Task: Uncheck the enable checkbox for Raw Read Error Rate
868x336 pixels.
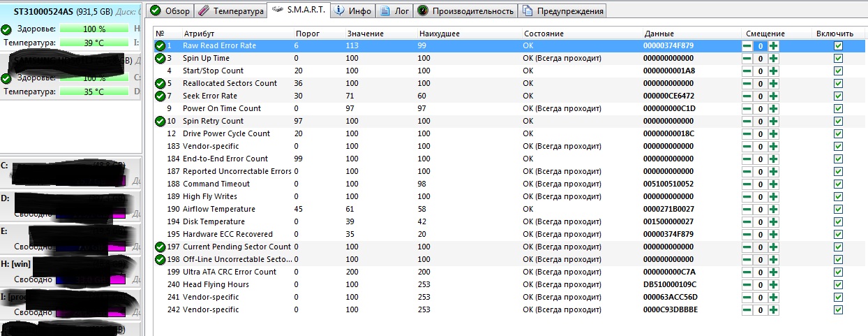Action: click(x=838, y=46)
